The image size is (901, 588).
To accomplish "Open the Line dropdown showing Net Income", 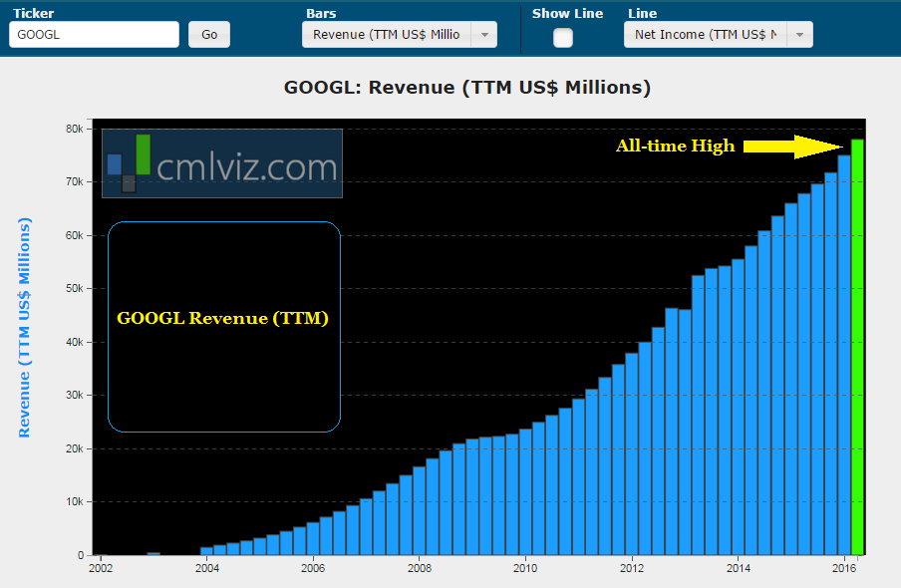I will pyautogui.click(x=719, y=35).
